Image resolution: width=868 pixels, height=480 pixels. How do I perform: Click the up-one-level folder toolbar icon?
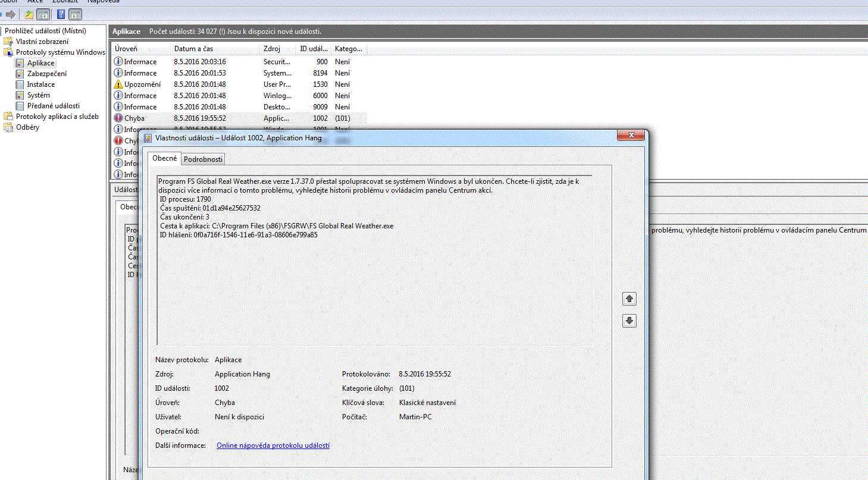click(x=29, y=14)
